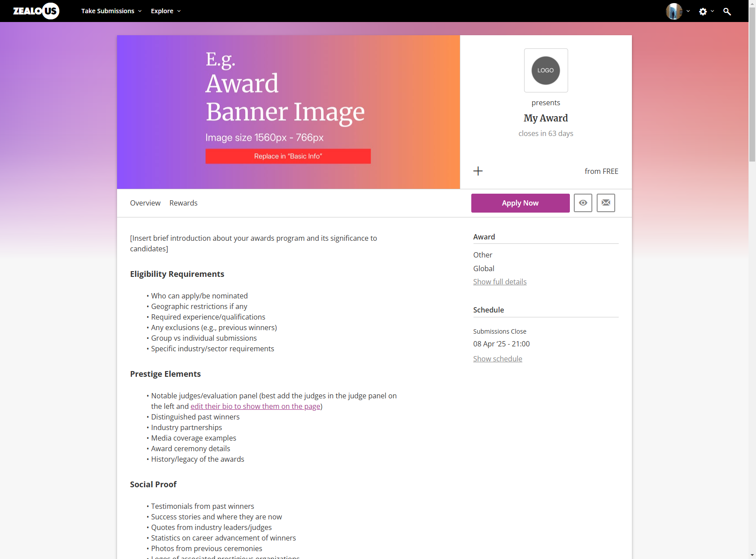Screen dimensions: 756x559
Task: Click the Prestige Elements heading
Action: click(x=165, y=374)
